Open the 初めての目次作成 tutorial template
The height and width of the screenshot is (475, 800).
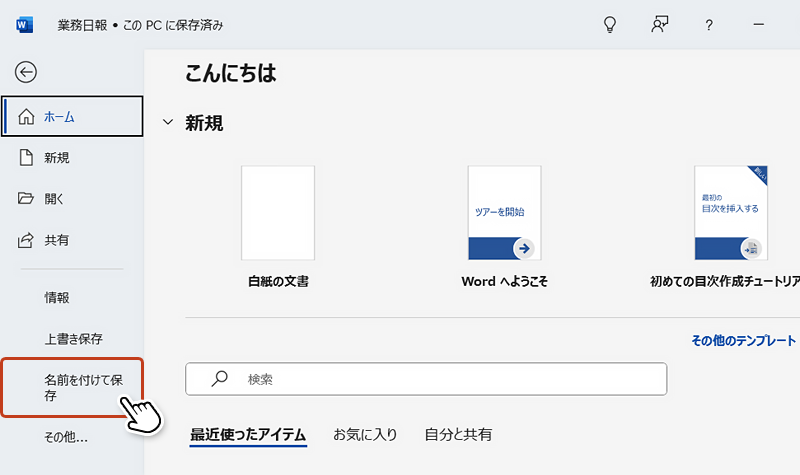click(731, 213)
